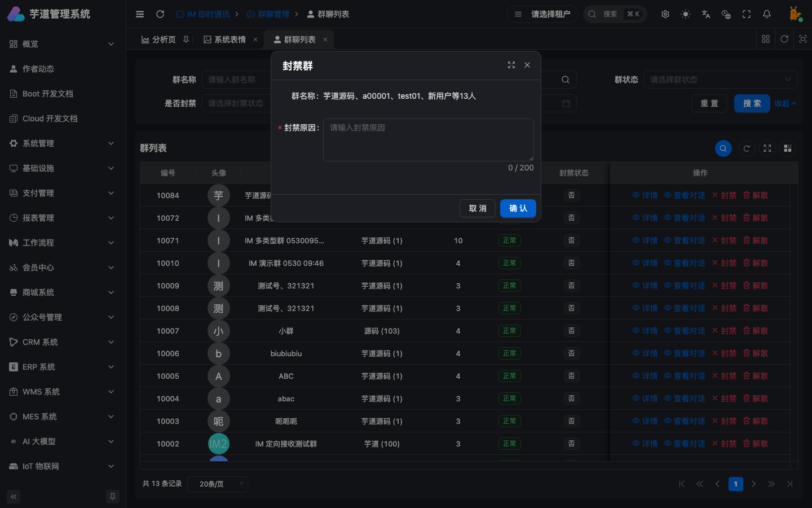The width and height of the screenshot is (812, 508).
Task: Jump to last page pagination icon
Action: click(789, 484)
